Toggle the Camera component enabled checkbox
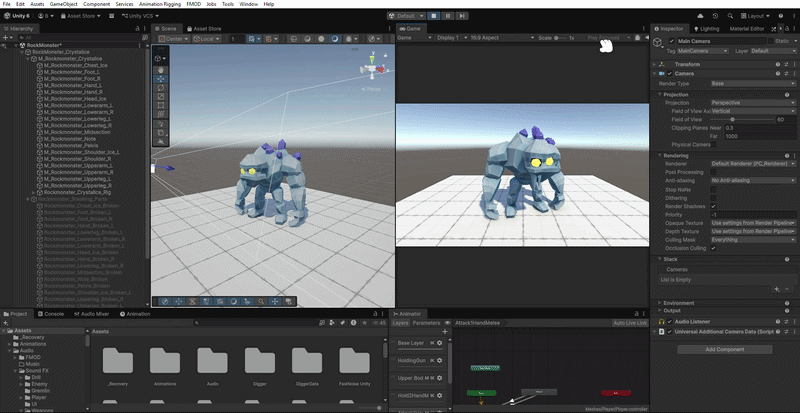This screenshot has width=800, height=413. [x=670, y=74]
